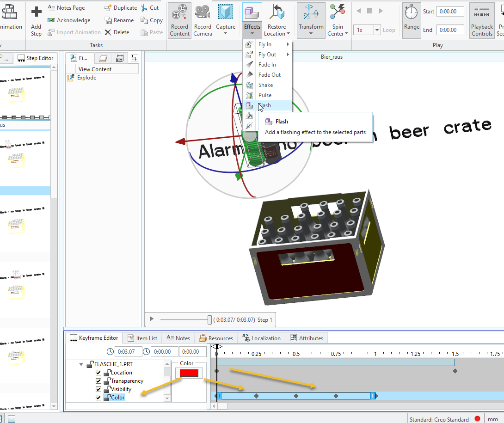Disable the Visibility checkbox in Keyframe Editor
The width and height of the screenshot is (504, 423).
(98, 389)
